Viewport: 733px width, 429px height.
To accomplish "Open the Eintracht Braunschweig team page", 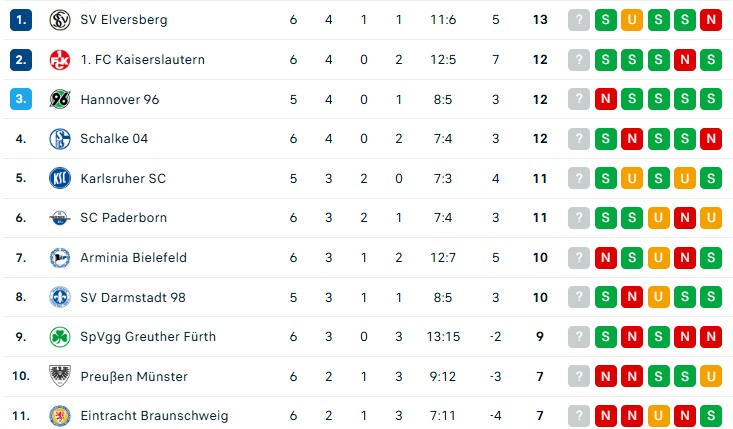I will point(154,415).
